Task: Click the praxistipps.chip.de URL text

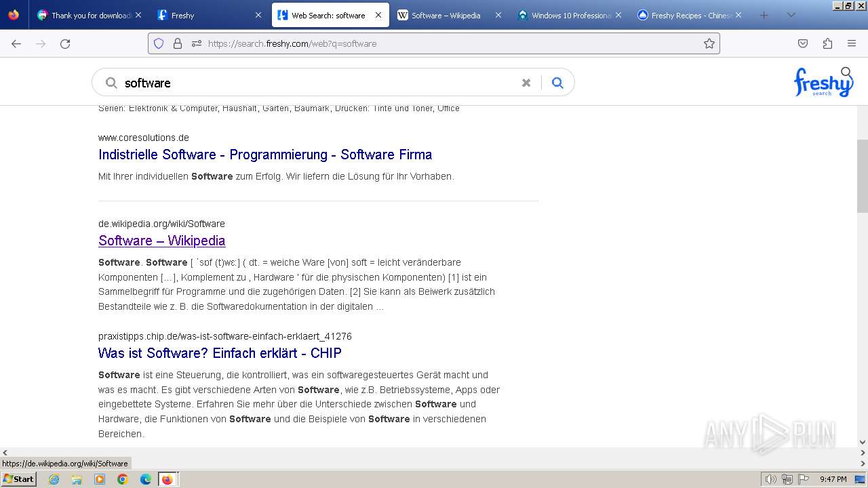Action: pyautogui.click(x=225, y=336)
